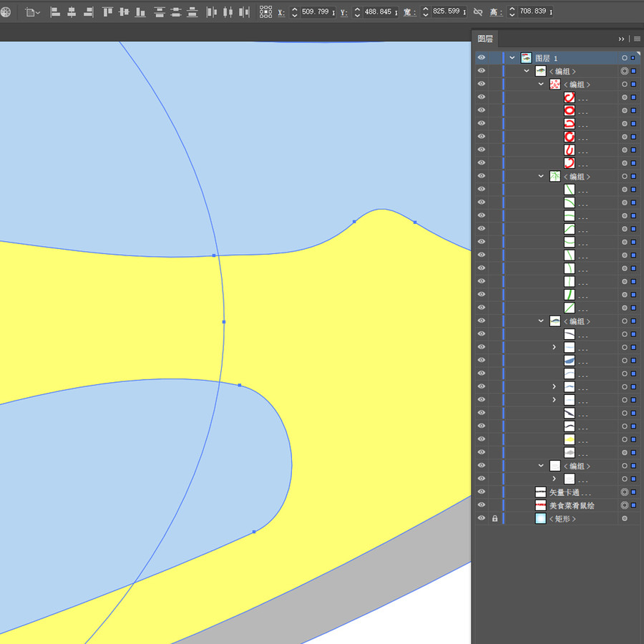Click the 宽: label in the toolbar
Image resolution: width=644 pixels, height=644 pixels.
click(409, 13)
